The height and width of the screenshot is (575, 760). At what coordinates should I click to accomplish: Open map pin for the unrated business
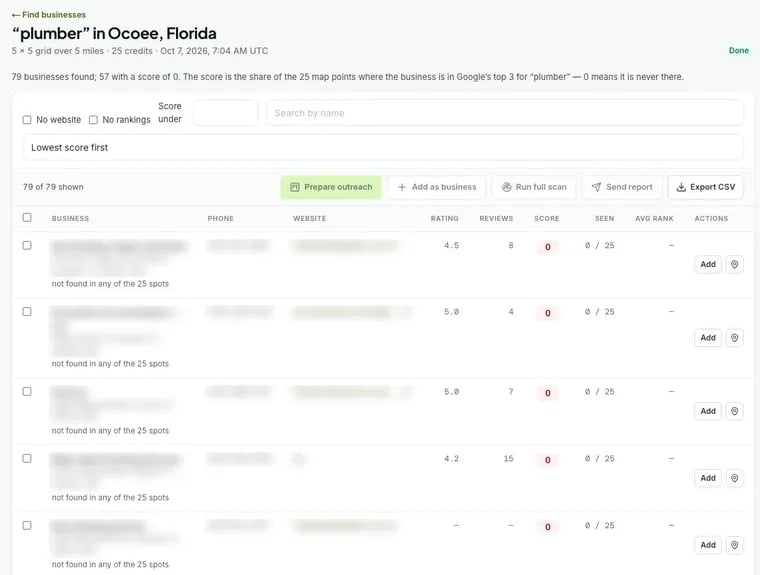coord(734,545)
